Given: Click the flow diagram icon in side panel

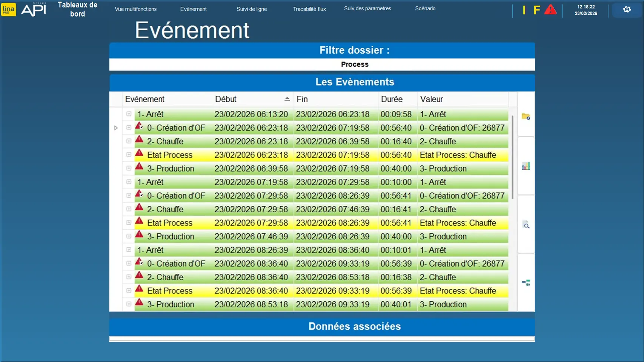Looking at the screenshot, I should (526, 282).
